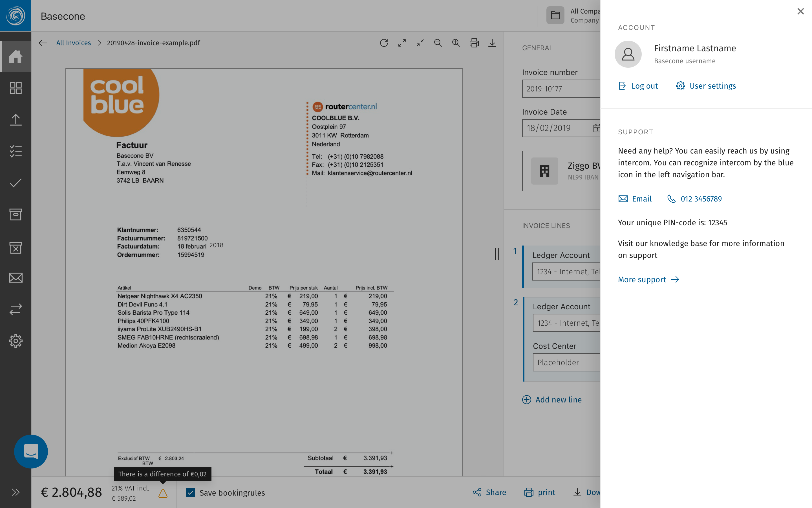Click the Invoice number field

(561, 89)
